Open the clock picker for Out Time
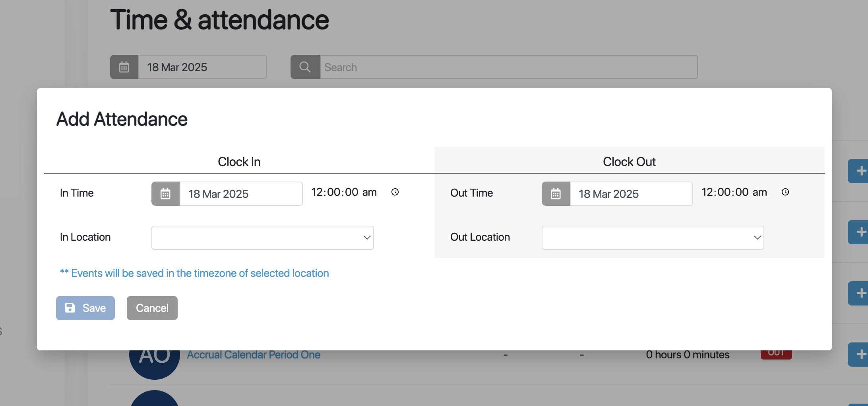This screenshot has width=868, height=406. coord(785,192)
